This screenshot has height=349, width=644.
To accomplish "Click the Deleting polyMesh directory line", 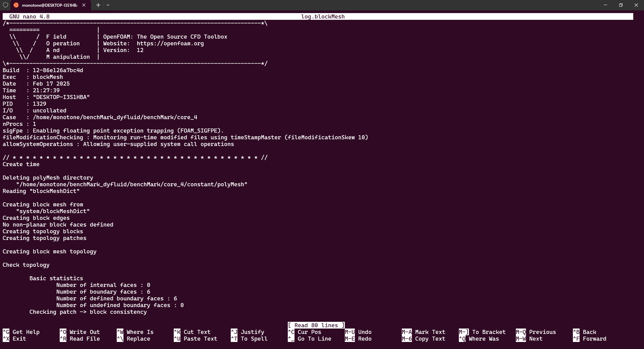I will [x=48, y=178].
